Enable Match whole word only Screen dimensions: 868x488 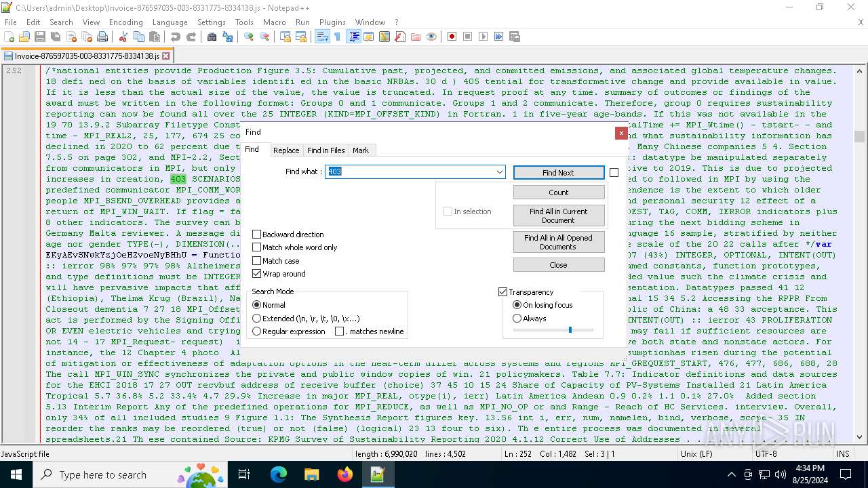(x=257, y=247)
